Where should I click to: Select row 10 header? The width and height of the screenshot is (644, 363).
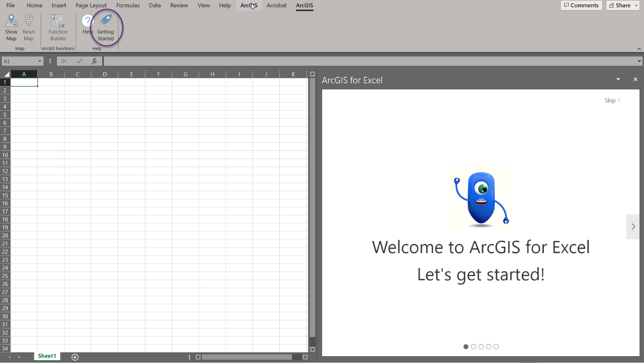coord(5,155)
